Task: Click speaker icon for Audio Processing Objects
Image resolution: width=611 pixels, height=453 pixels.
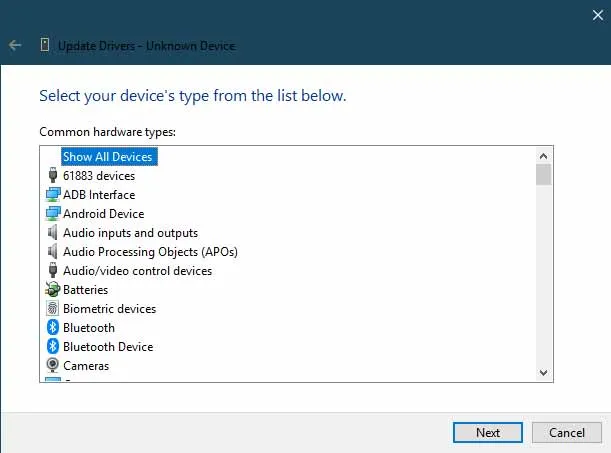Action: tap(53, 252)
